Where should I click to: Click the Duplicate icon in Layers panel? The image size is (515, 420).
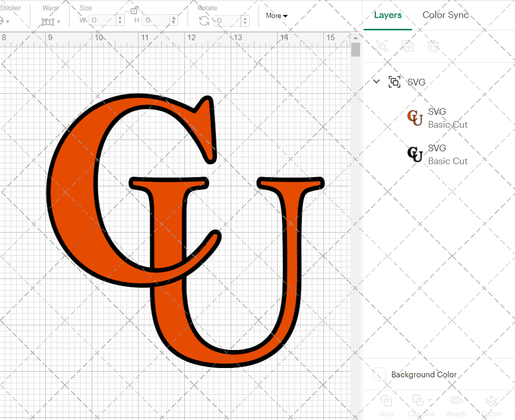tap(407, 46)
